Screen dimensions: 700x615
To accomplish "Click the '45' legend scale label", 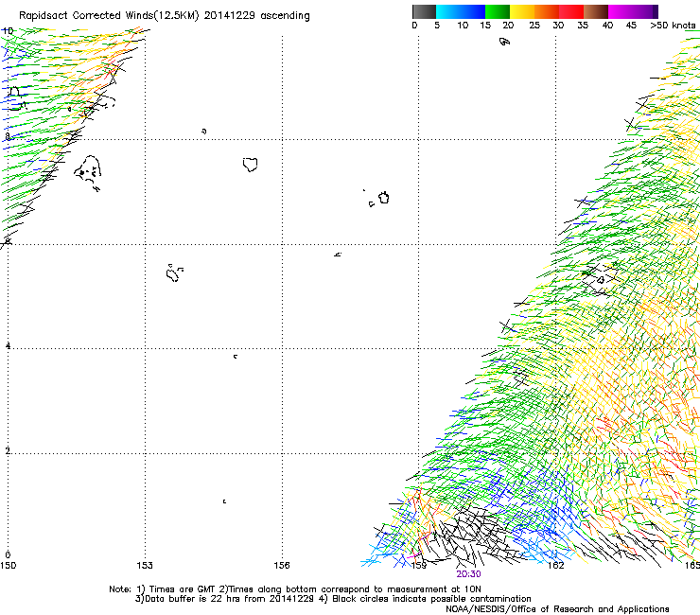I will coord(631,26).
